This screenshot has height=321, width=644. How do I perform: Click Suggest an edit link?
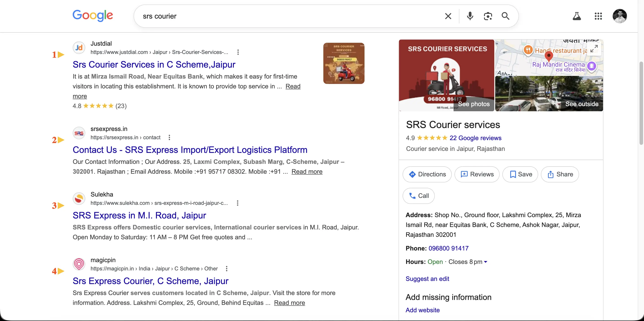pos(427,279)
